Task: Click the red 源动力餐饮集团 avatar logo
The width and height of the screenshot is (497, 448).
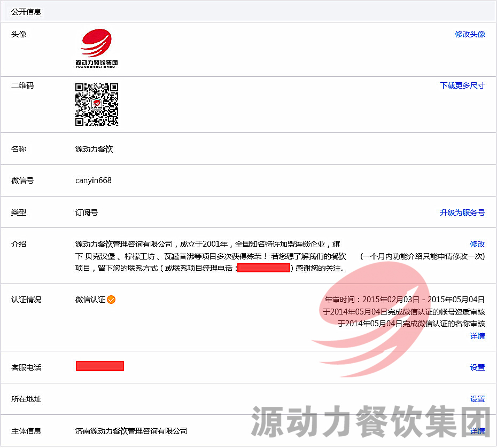Action: [96, 48]
